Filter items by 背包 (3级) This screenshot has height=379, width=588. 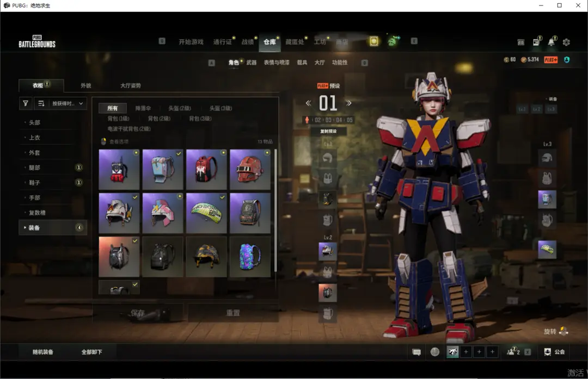coord(200,119)
